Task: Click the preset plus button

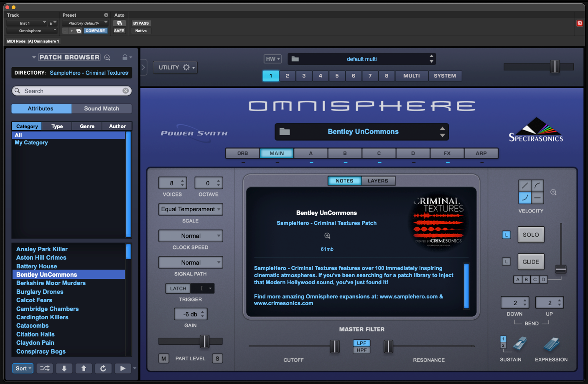Action: point(71,31)
